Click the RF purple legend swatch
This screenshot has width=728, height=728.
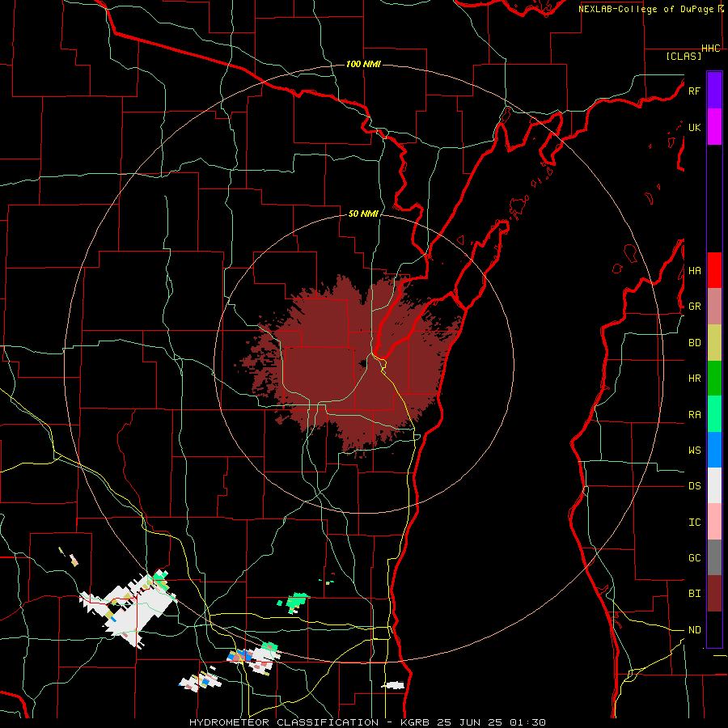coord(714,91)
